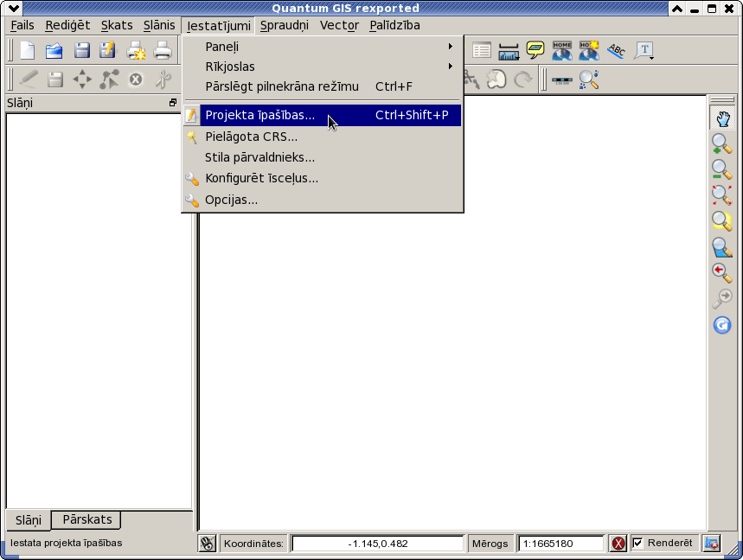The width and height of the screenshot is (743, 560).
Task: Save the project with plain floppy icon
Action: (x=81, y=50)
